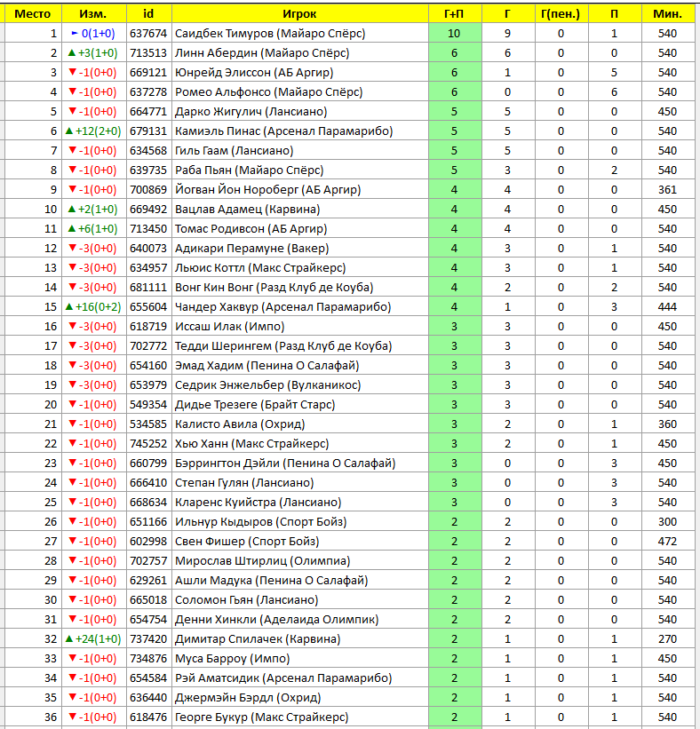
Task: Select Тедди Шерингем player cell
Action: coord(300,346)
